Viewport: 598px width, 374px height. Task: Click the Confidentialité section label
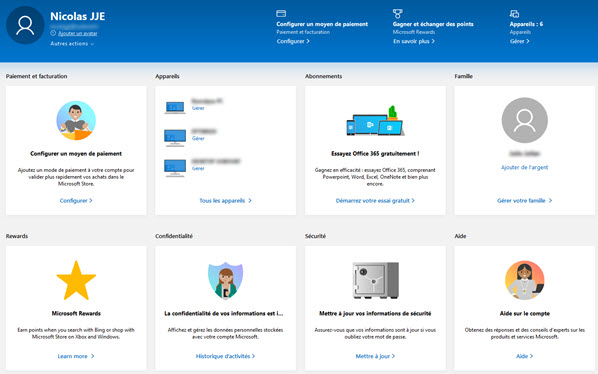coord(174,236)
